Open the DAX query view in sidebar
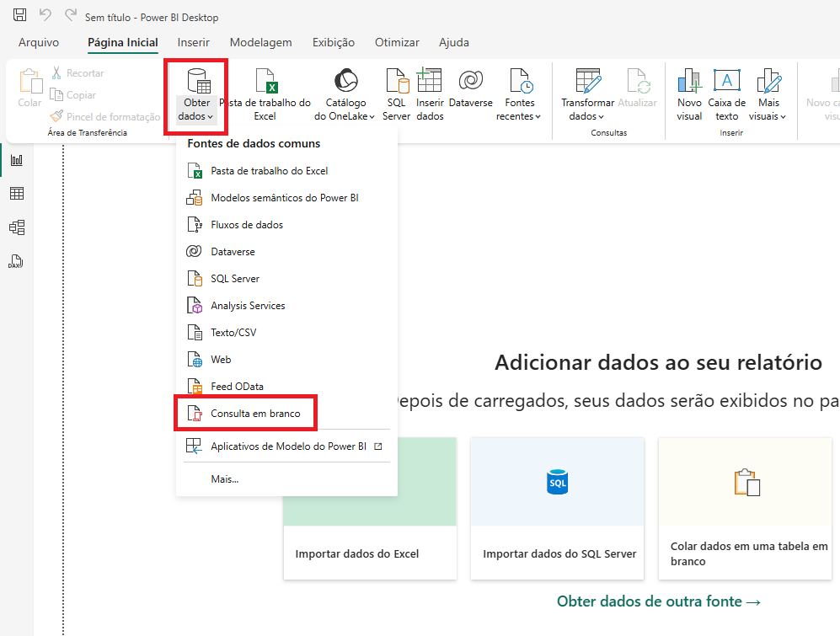Viewport: 840px width, 636px height. click(17, 261)
